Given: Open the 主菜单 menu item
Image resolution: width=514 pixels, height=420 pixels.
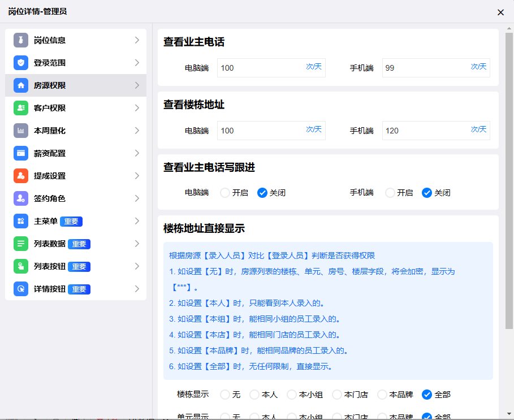Looking at the screenshot, I should 45,221.
